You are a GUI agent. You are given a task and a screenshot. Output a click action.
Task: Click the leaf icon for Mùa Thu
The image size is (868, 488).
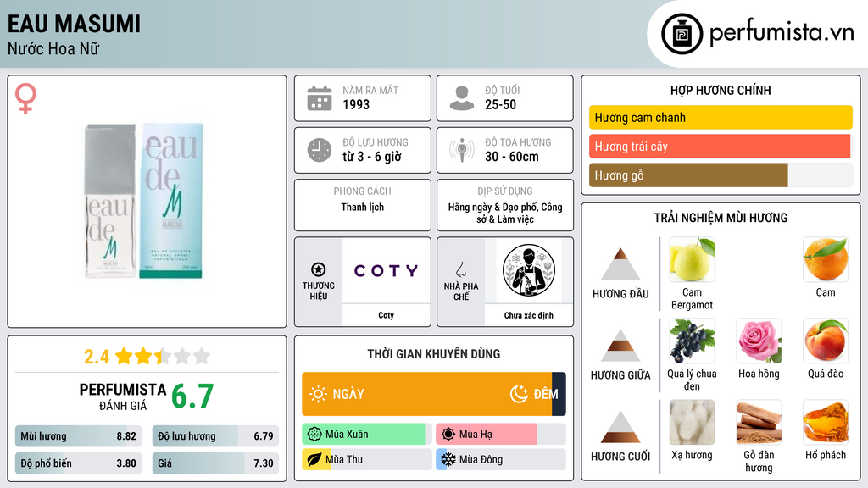314,459
